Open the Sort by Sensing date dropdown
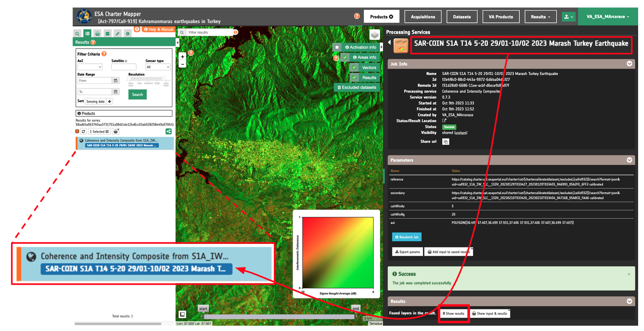644x331 pixels. tap(96, 101)
